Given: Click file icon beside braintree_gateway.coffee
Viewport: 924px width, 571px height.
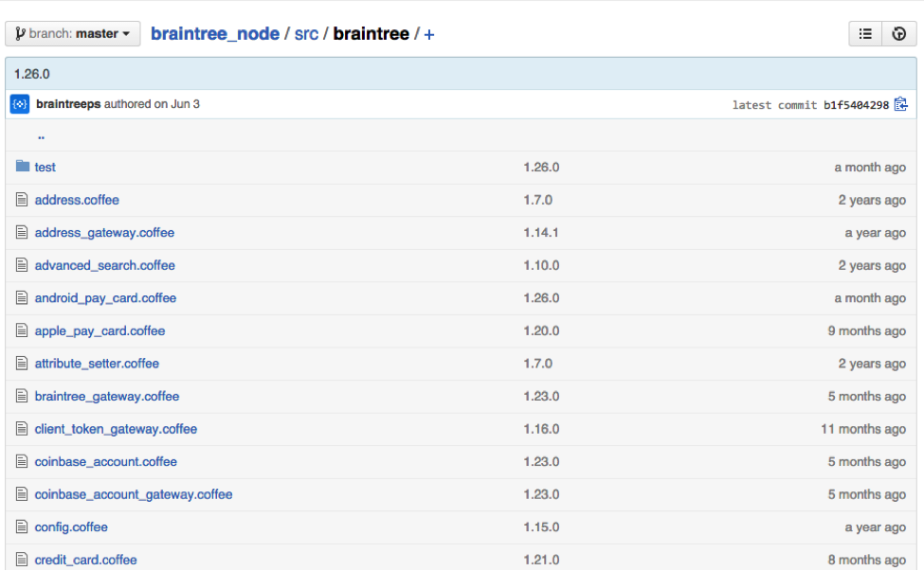Looking at the screenshot, I should (22, 396).
